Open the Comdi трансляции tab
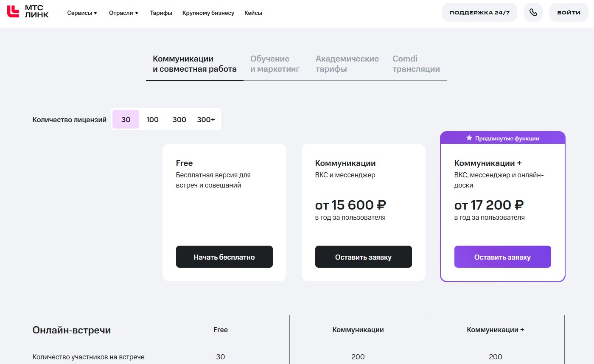 [416, 64]
